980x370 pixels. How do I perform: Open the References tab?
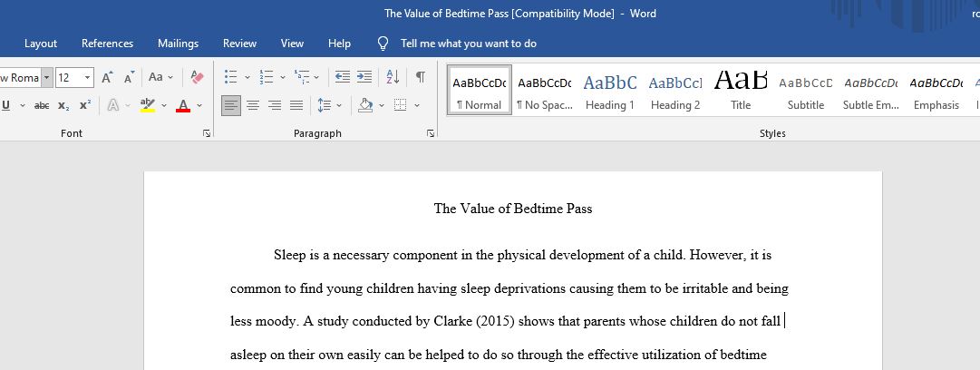click(x=108, y=44)
